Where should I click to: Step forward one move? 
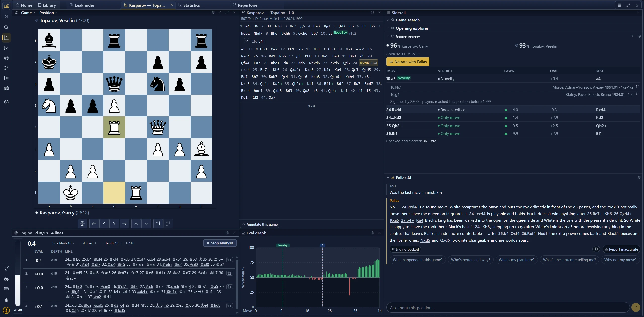(x=114, y=224)
